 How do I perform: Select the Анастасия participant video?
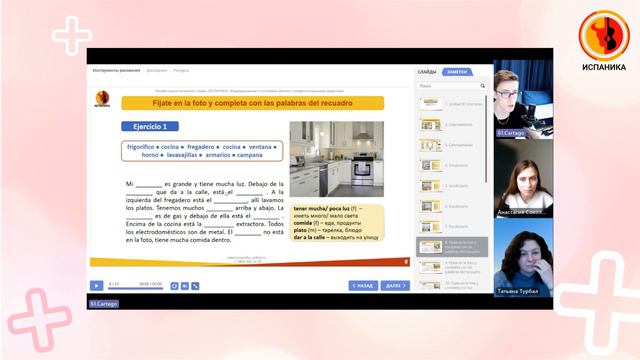(x=523, y=178)
